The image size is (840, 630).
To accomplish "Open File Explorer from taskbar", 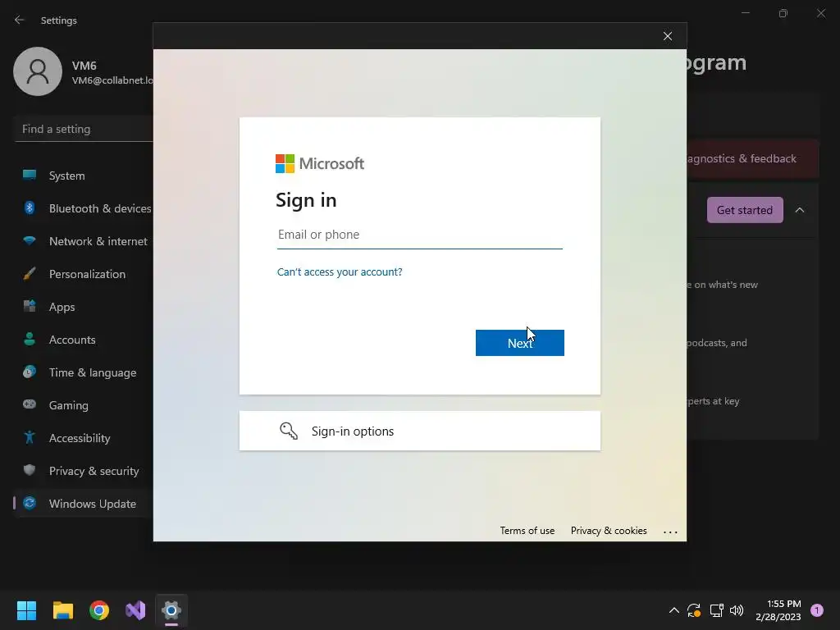I will pos(62,610).
